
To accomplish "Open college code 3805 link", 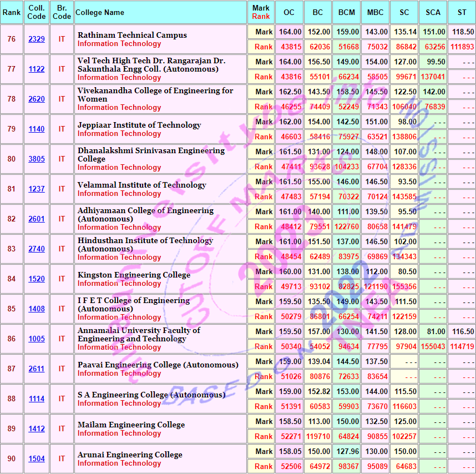I will pos(37,159).
